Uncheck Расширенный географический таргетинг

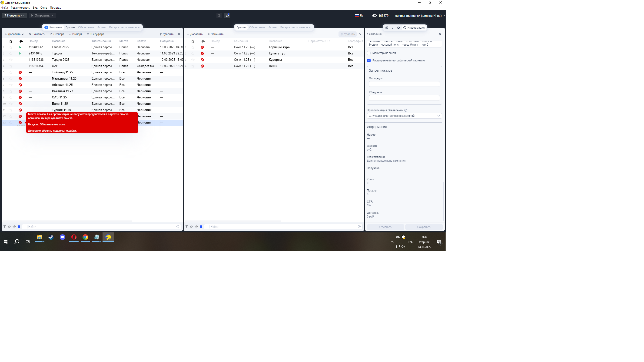(369, 60)
